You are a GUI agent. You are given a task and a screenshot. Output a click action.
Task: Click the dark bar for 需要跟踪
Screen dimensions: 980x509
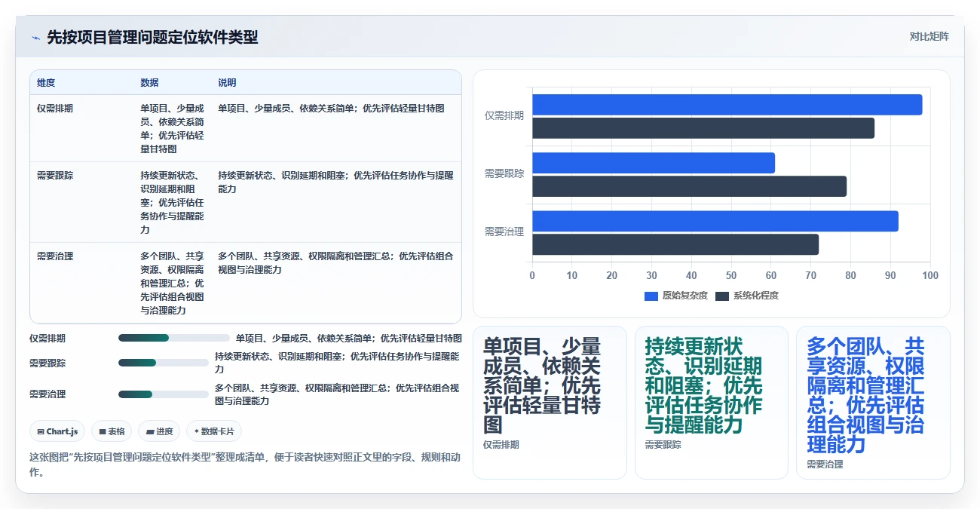pos(689,186)
